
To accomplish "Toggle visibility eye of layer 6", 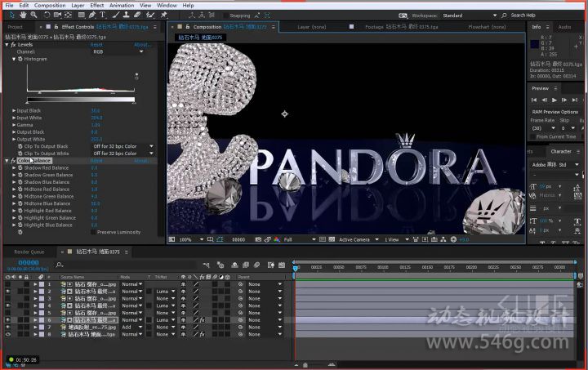I will (x=8, y=319).
